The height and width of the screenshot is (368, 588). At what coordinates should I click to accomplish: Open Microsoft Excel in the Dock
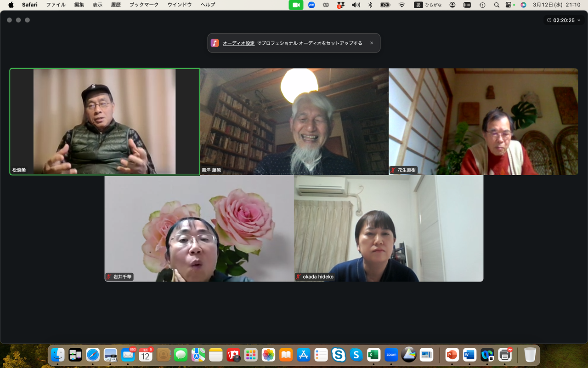click(x=373, y=355)
